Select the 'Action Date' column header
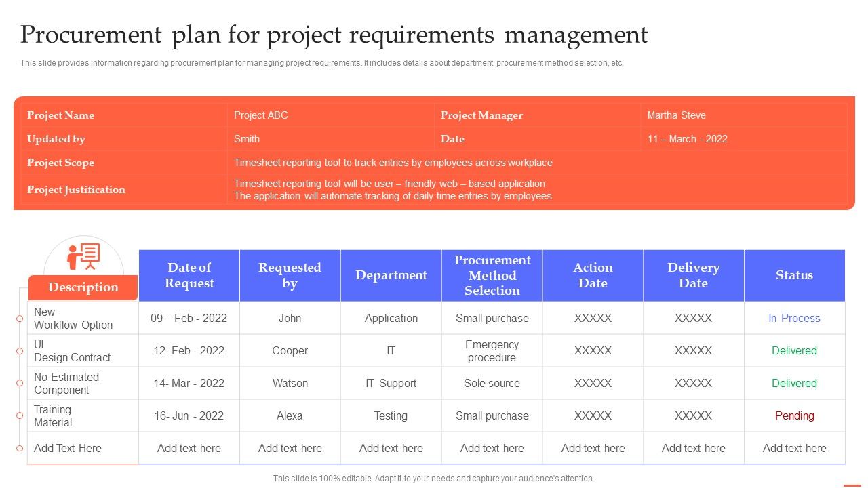This screenshot has height=488, width=868. tap(593, 275)
